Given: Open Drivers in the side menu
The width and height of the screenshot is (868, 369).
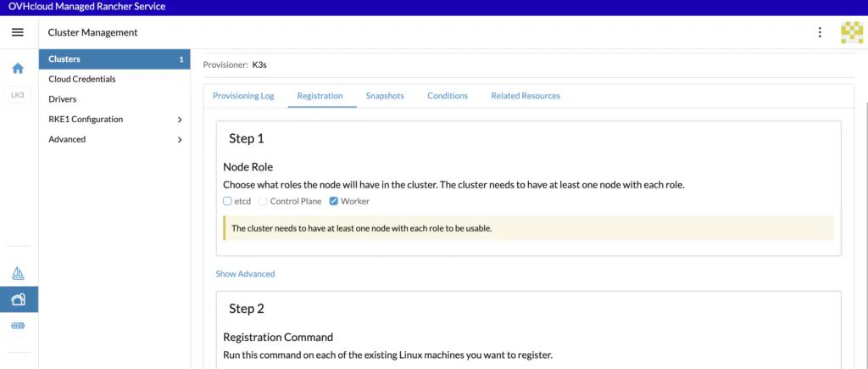Looking at the screenshot, I should 63,99.
